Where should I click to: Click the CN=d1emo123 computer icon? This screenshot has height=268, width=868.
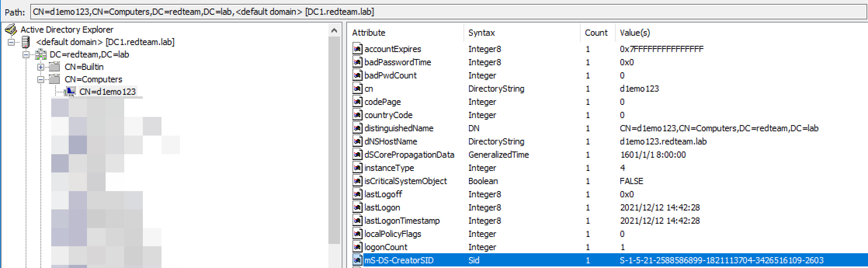(x=70, y=92)
